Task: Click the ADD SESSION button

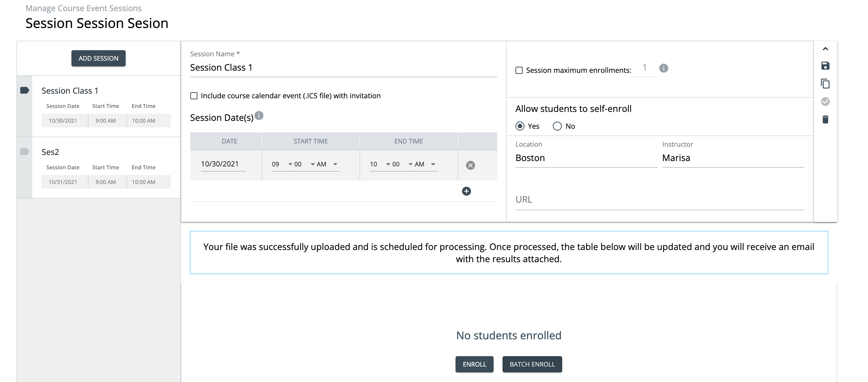Action: pyautogui.click(x=98, y=58)
